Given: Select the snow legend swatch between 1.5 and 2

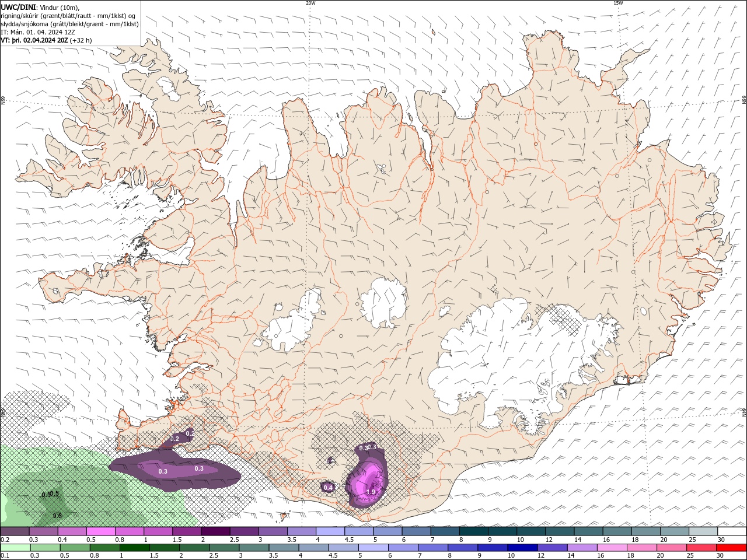Looking at the screenshot, I should 187,531.
